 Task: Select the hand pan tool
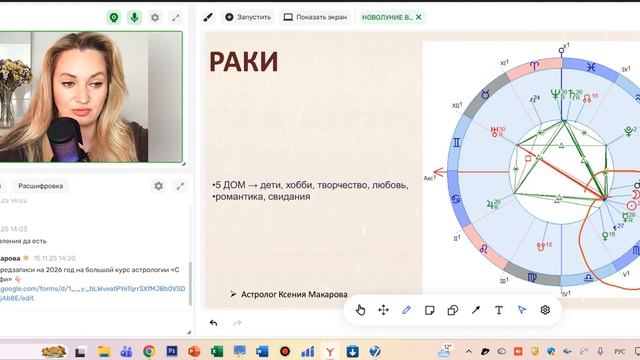[360, 310]
